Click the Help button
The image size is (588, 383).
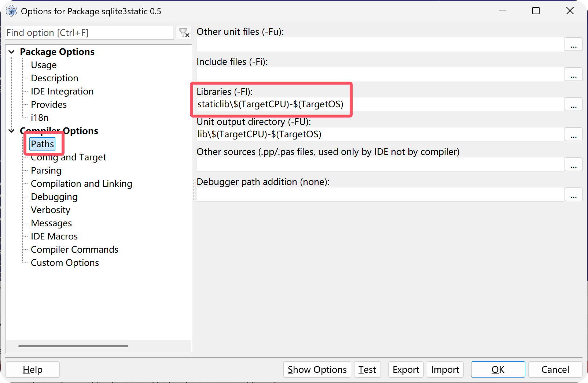(x=33, y=369)
